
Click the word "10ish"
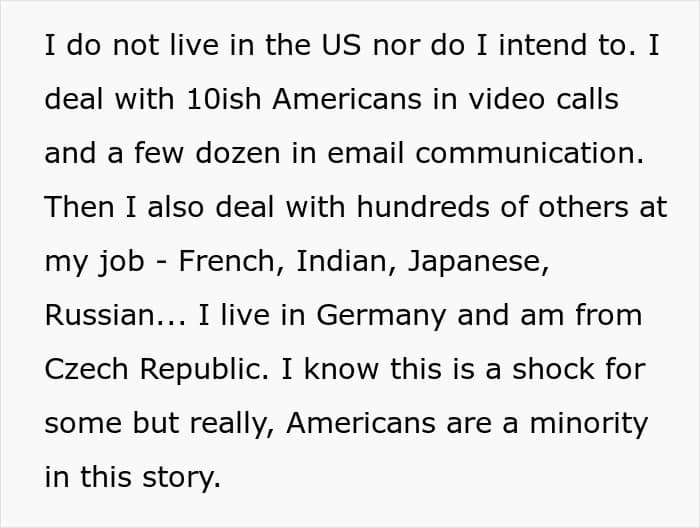point(224,100)
